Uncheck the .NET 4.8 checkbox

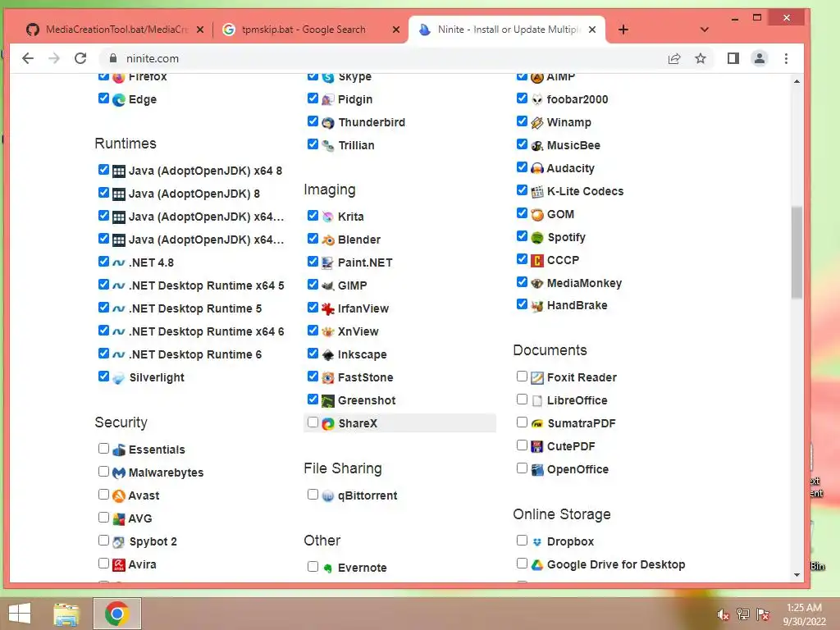[104, 262]
